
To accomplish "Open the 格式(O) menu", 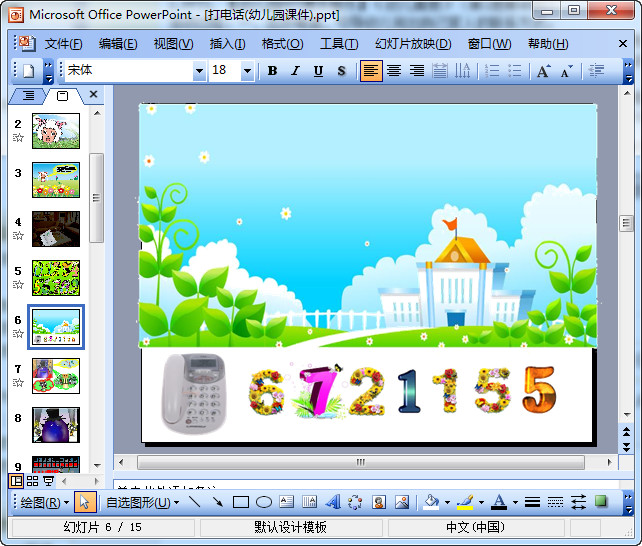I will (x=283, y=44).
